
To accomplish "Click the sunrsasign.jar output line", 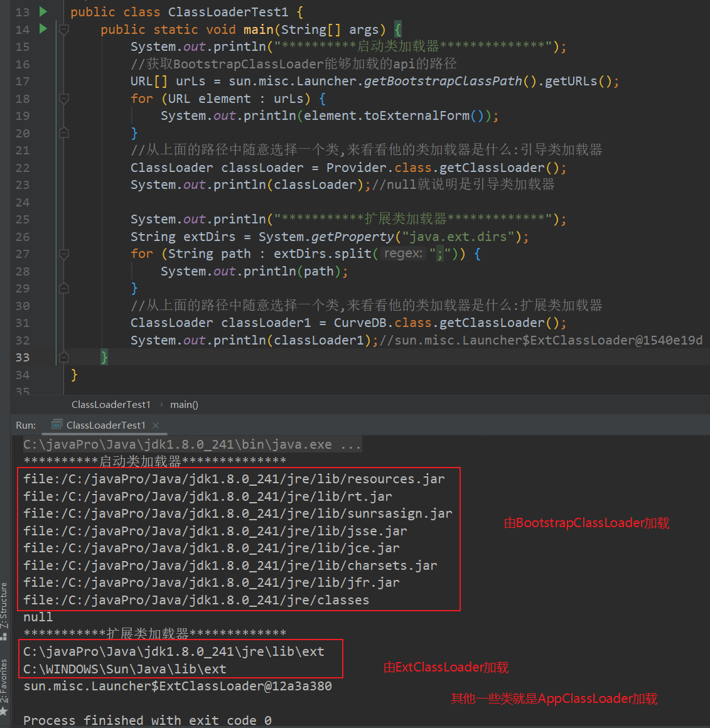I will (x=238, y=513).
